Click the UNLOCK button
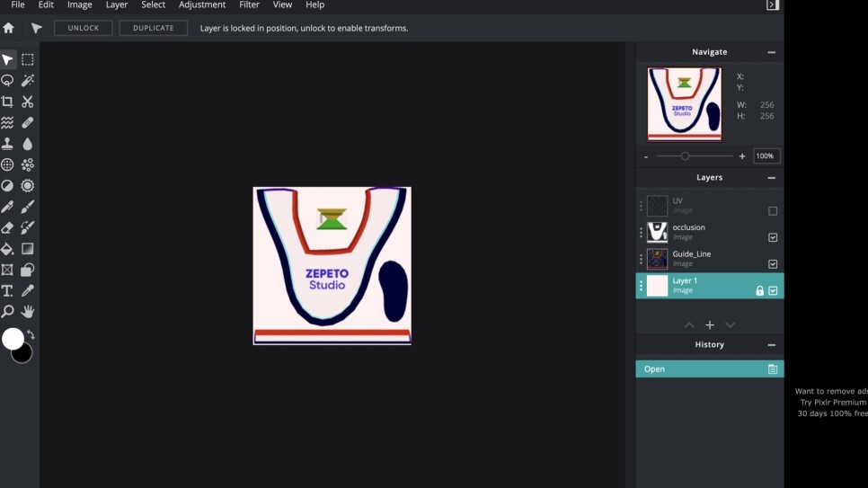The image size is (868, 488). coord(83,28)
